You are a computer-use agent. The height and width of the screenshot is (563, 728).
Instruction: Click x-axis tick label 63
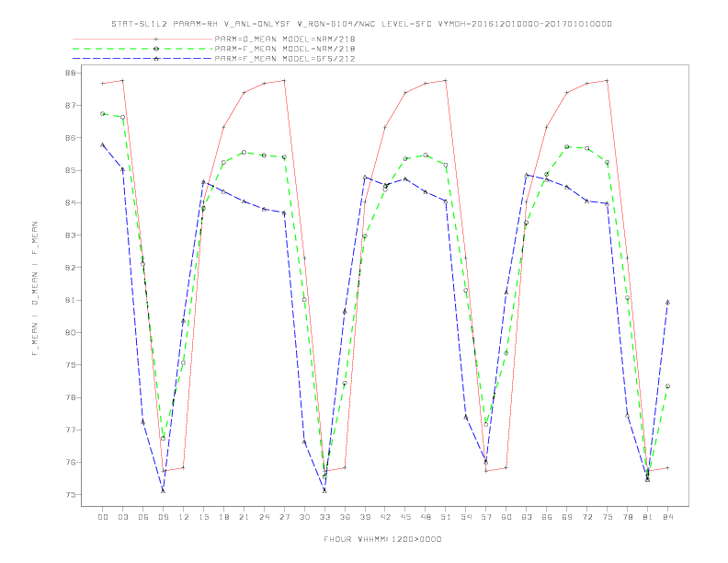pos(527,517)
